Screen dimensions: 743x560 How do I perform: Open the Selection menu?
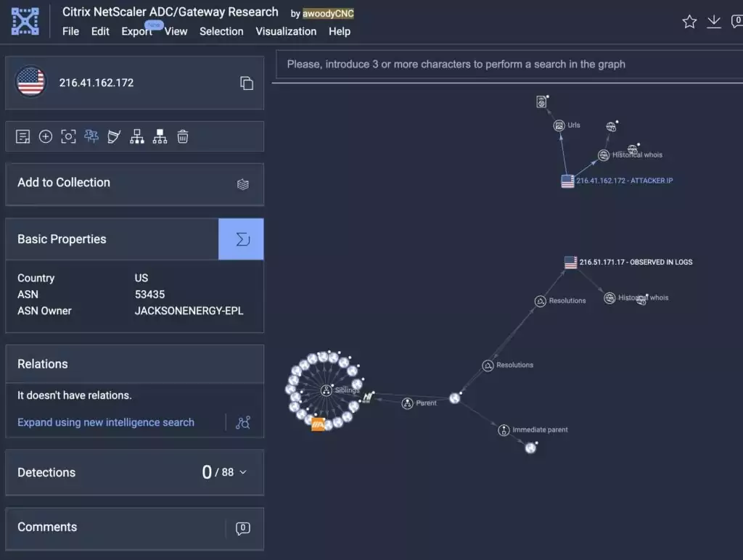(x=221, y=31)
